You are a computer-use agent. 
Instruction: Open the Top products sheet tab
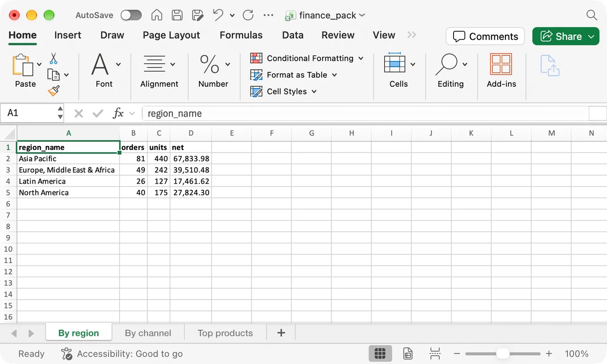coord(225,333)
